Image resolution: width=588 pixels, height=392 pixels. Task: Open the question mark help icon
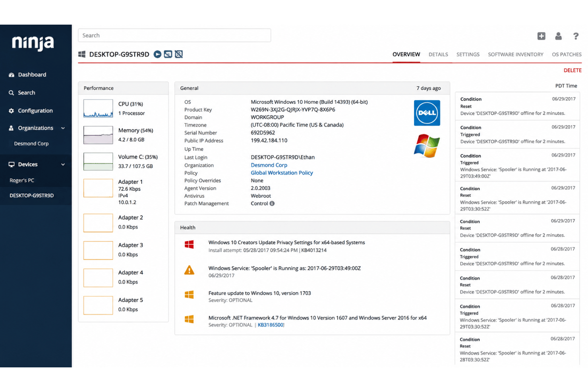point(576,36)
